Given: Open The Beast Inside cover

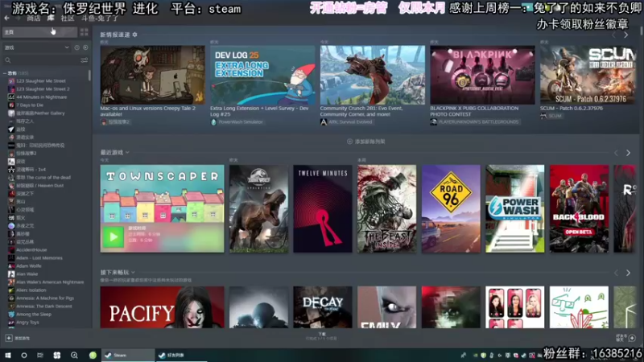Looking at the screenshot, I should tap(387, 208).
